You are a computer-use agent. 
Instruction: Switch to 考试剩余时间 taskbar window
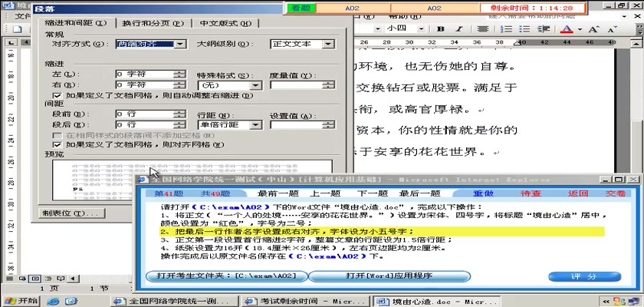[x=305, y=302]
